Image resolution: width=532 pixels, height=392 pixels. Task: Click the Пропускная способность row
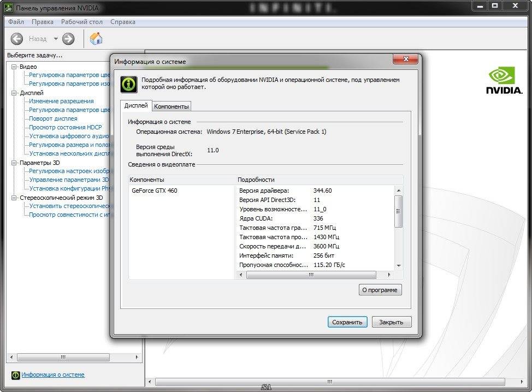tap(316, 265)
